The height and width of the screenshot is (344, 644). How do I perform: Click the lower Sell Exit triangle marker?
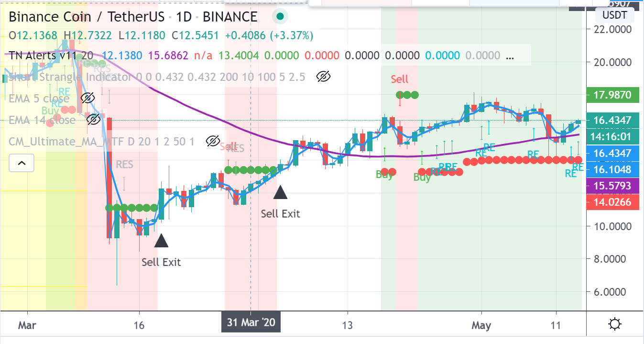[161, 241]
